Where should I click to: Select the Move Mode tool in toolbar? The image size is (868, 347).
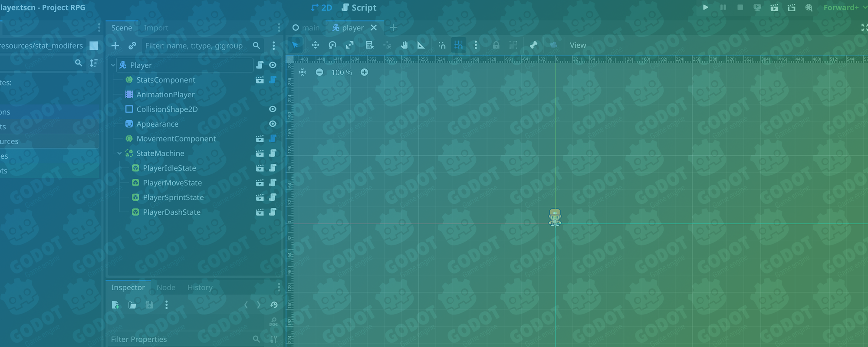[316, 45]
